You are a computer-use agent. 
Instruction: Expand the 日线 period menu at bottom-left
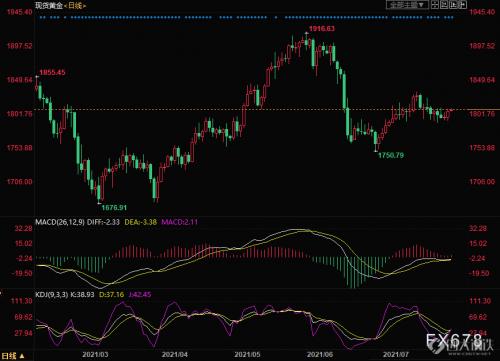point(13,356)
